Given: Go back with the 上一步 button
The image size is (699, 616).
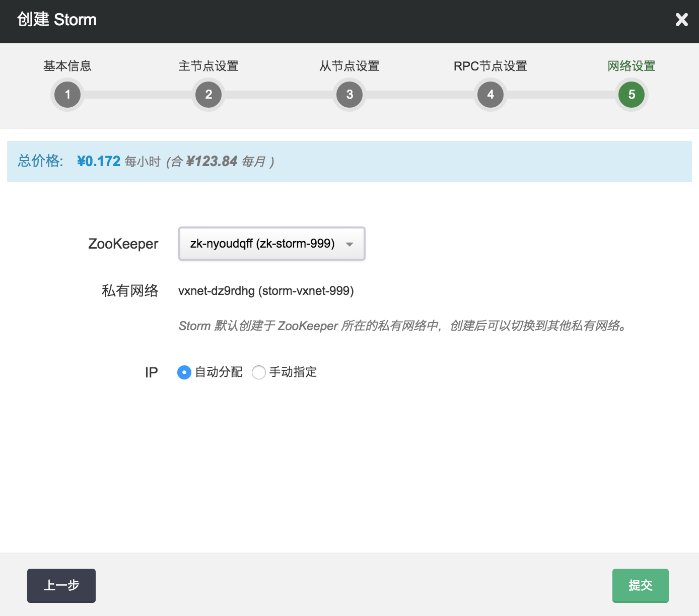Looking at the screenshot, I should click(61, 585).
